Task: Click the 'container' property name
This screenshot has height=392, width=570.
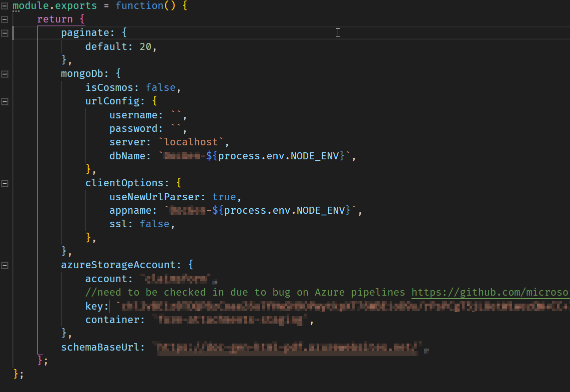Action: (x=112, y=320)
